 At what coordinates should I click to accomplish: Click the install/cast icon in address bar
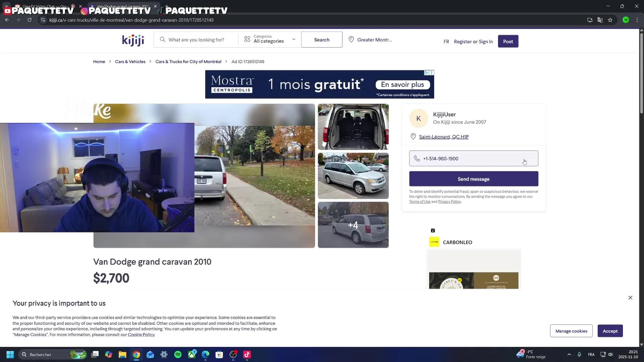(590, 20)
